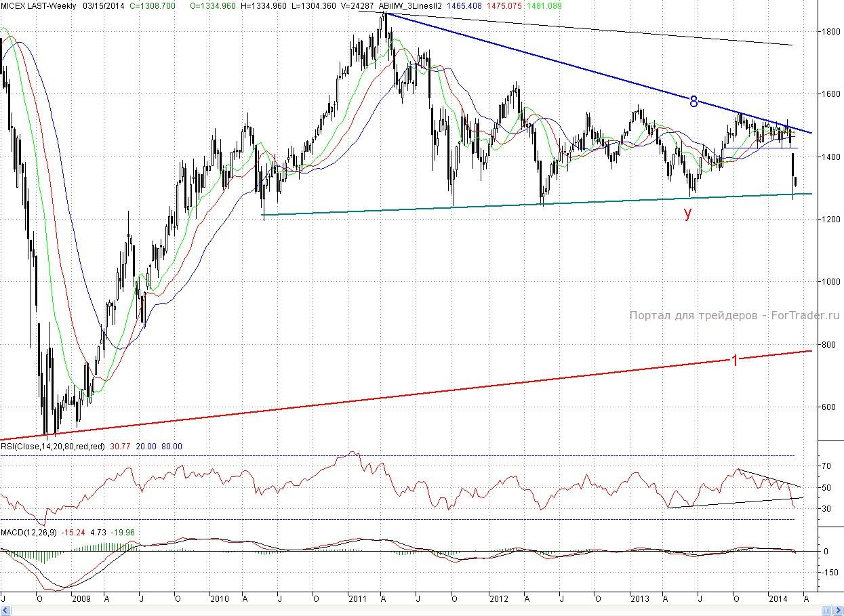Viewport: 844px width, 616px height.
Task: Click the 2014 year marker on time axis
Action: tap(778, 599)
